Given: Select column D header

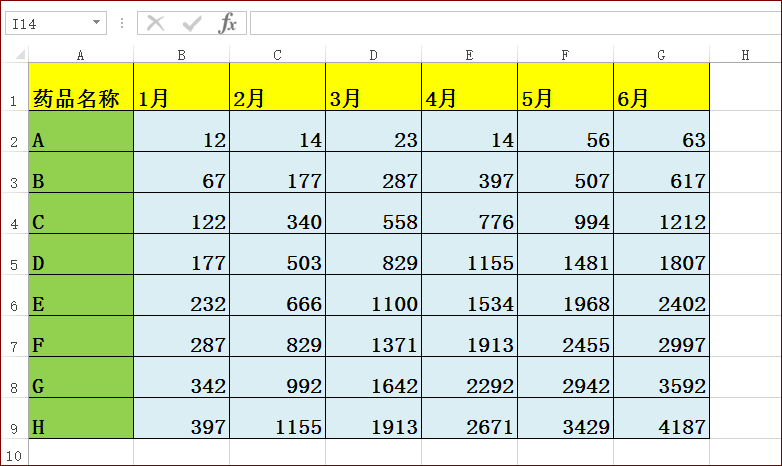Looking at the screenshot, I should [x=374, y=55].
